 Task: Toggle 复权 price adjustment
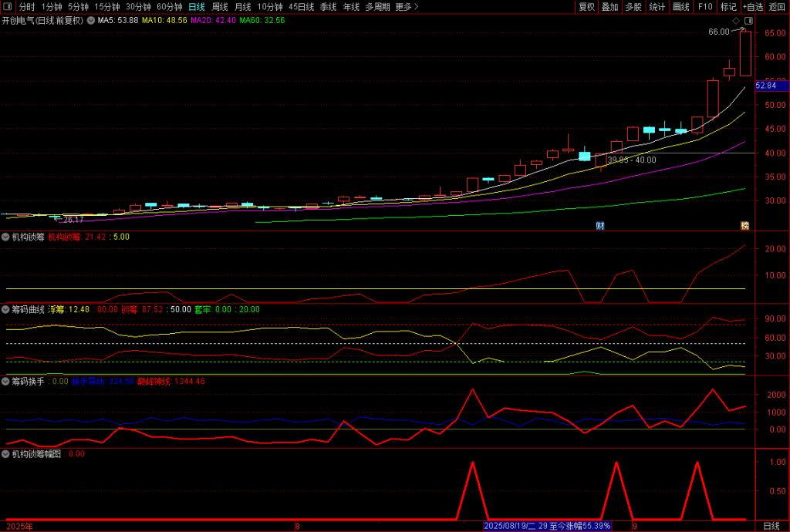[586, 7]
